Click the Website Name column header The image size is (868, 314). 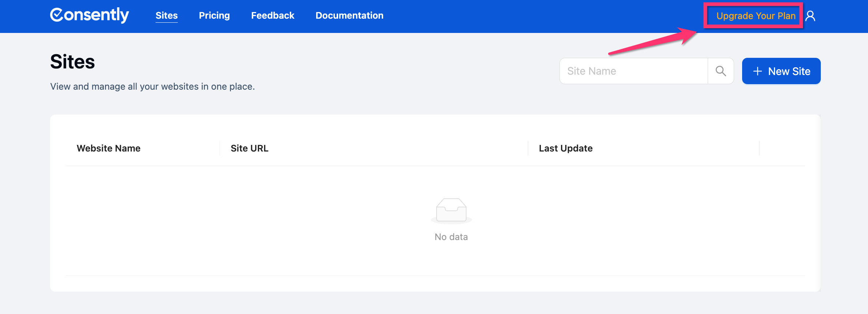(109, 148)
